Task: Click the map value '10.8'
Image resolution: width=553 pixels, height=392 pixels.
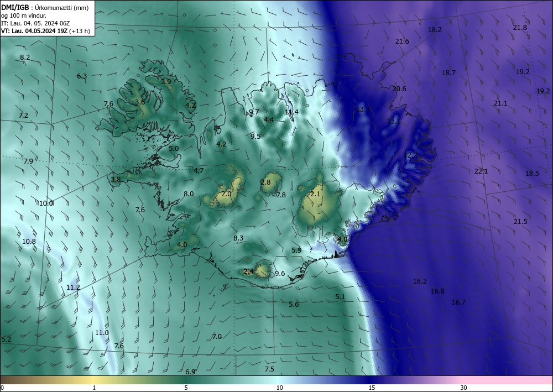Action: point(29,242)
